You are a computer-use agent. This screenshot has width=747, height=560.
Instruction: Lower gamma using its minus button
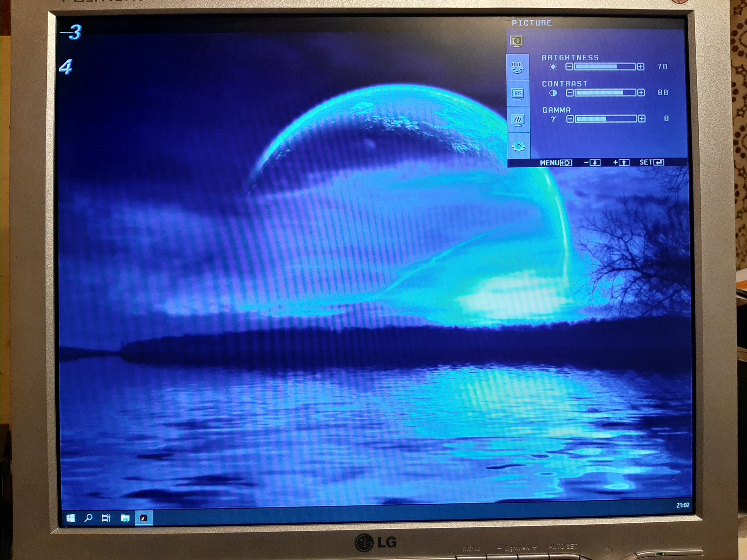click(x=570, y=119)
